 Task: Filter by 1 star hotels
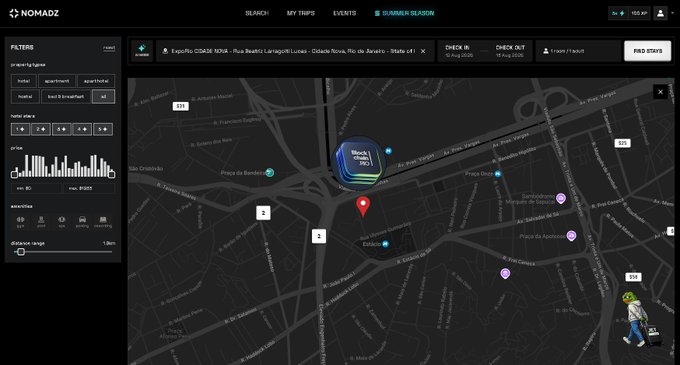20,129
